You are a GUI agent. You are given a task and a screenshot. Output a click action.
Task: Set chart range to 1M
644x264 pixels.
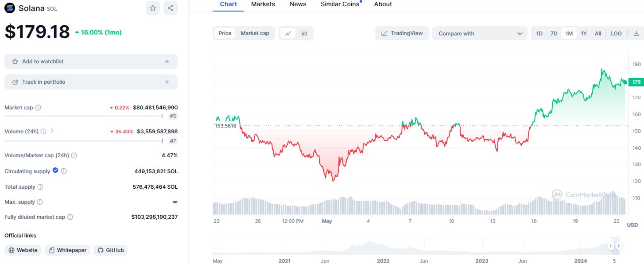click(x=569, y=33)
